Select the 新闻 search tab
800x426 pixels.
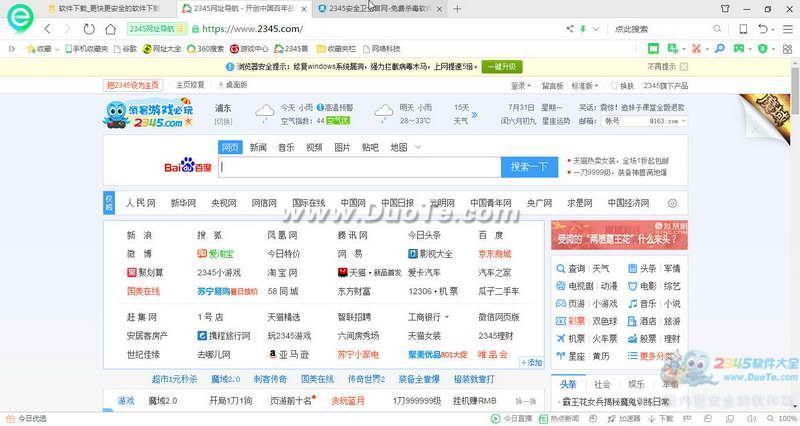[258, 147]
